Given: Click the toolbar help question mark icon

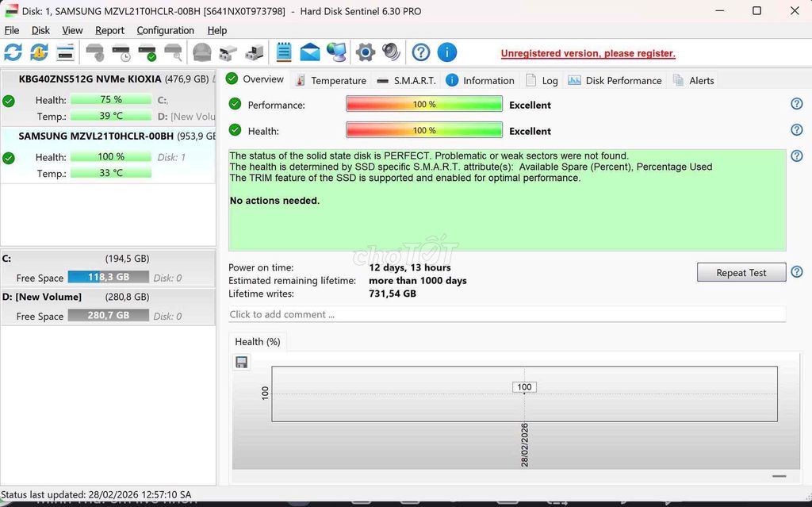Looking at the screenshot, I should (x=421, y=53).
